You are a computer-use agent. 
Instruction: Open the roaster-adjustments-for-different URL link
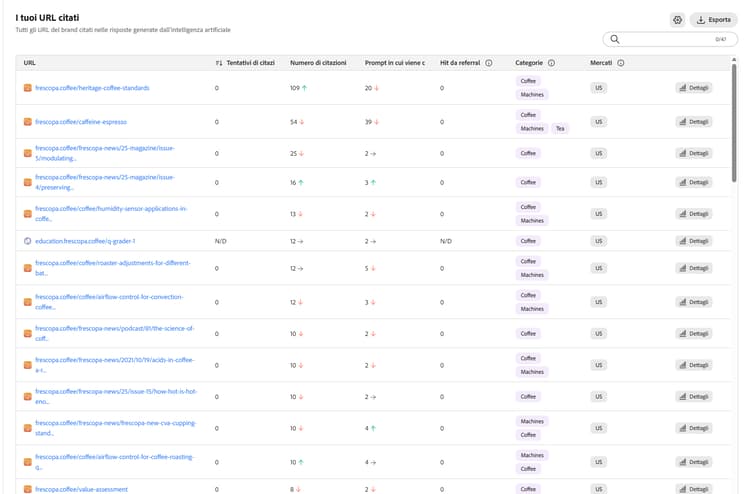(113, 268)
